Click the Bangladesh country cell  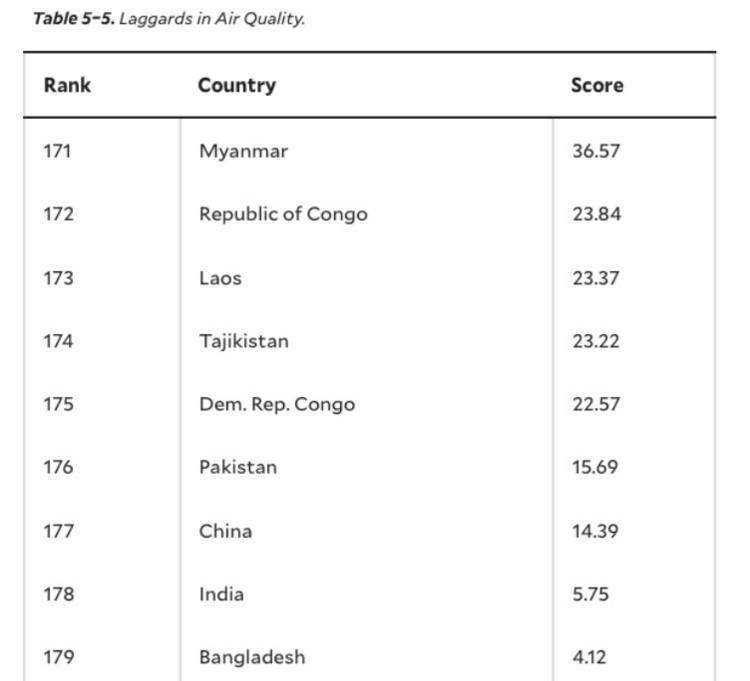(252, 657)
